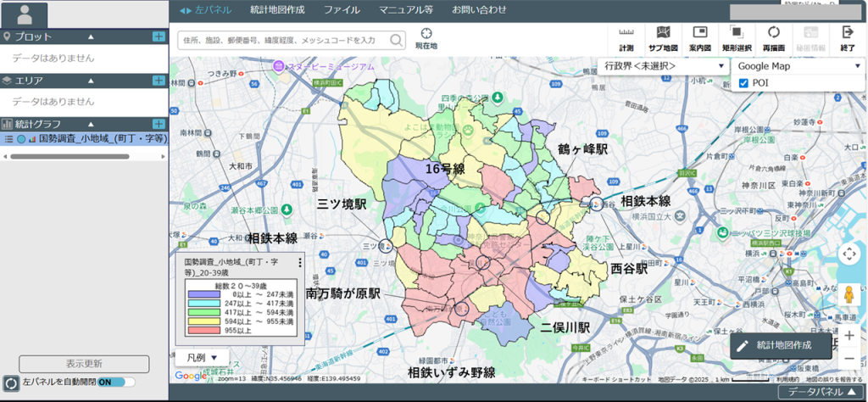The width and height of the screenshot is (868, 402).
Task: Activate the 矩形選択 rectangle selection tool
Action: click(737, 39)
